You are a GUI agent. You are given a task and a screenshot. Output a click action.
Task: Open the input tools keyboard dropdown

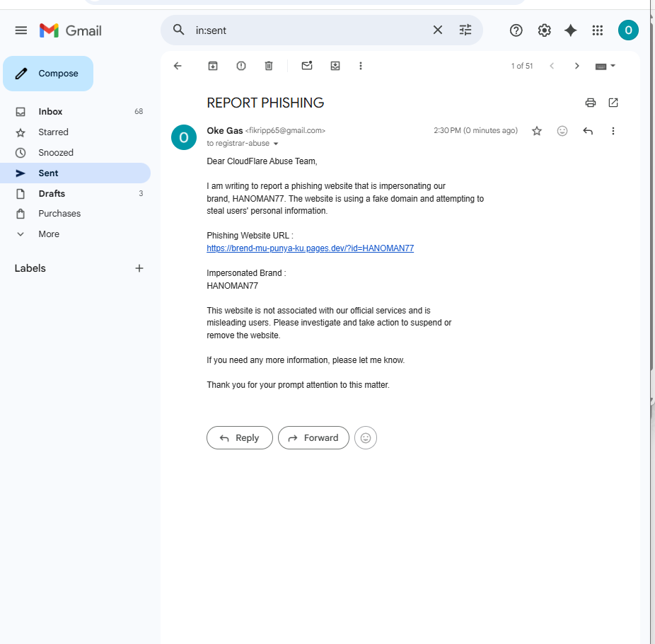point(605,66)
